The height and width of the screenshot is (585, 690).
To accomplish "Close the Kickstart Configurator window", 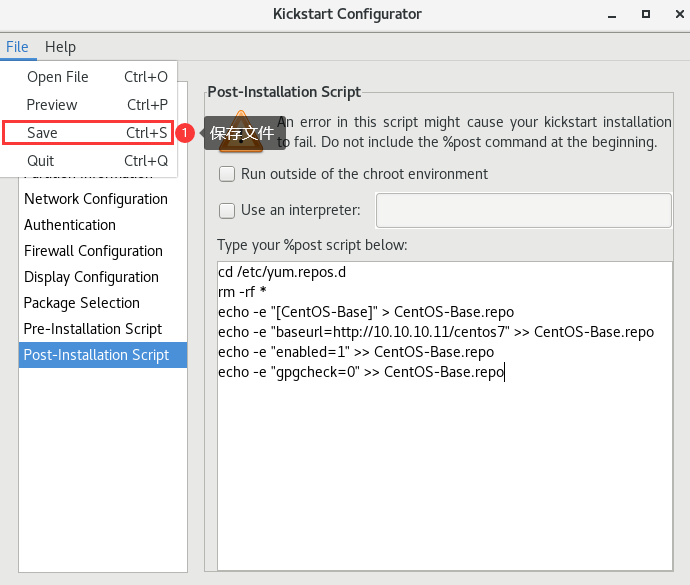I will click(x=679, y=14).
